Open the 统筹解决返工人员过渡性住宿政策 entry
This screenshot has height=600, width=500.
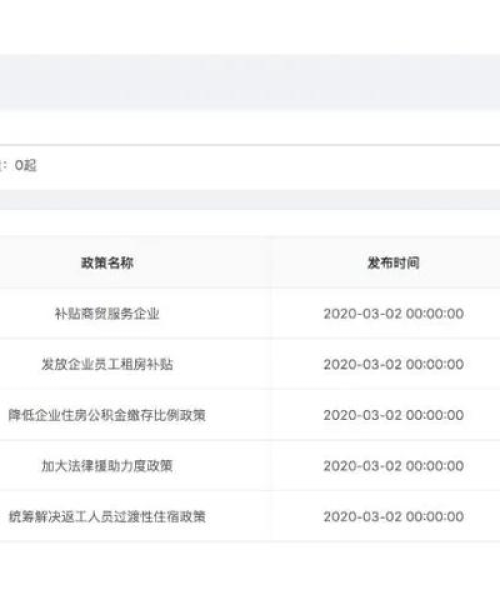(107, 517)
